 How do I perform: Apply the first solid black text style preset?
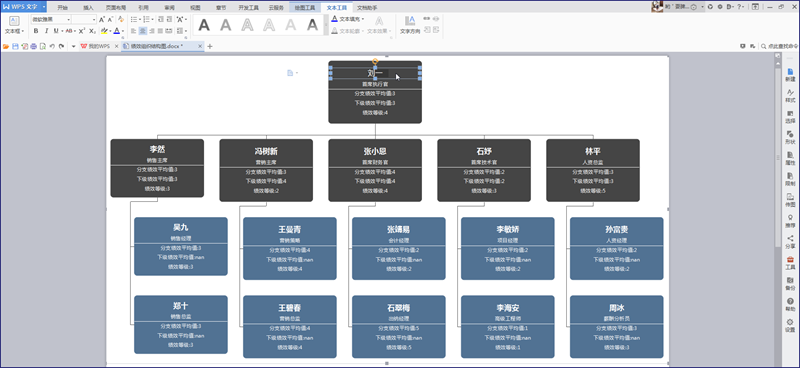pos(204,25)
